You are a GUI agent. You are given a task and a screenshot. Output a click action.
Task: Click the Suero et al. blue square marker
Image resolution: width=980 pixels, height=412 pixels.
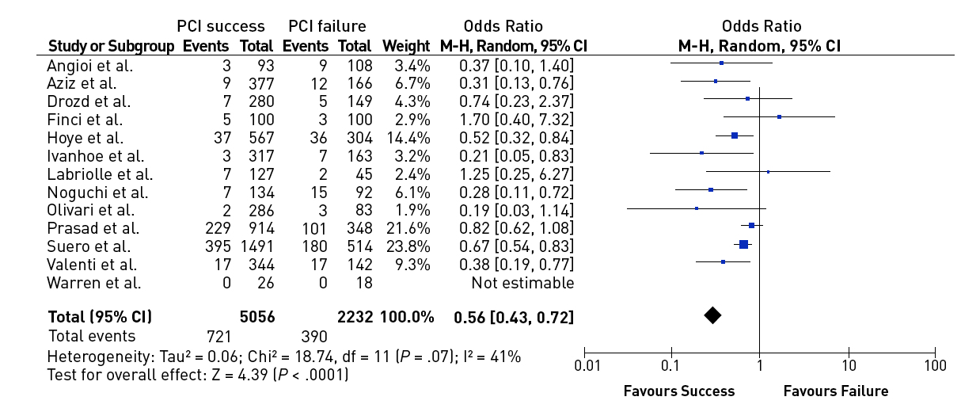click(x=743, y=245)
